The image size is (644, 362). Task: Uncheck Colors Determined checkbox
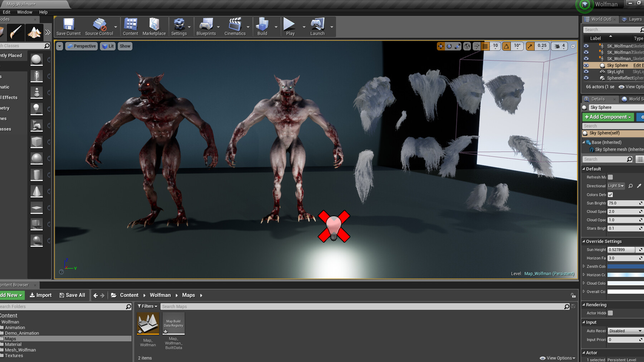pyautogui.click(x=610, y=195)
